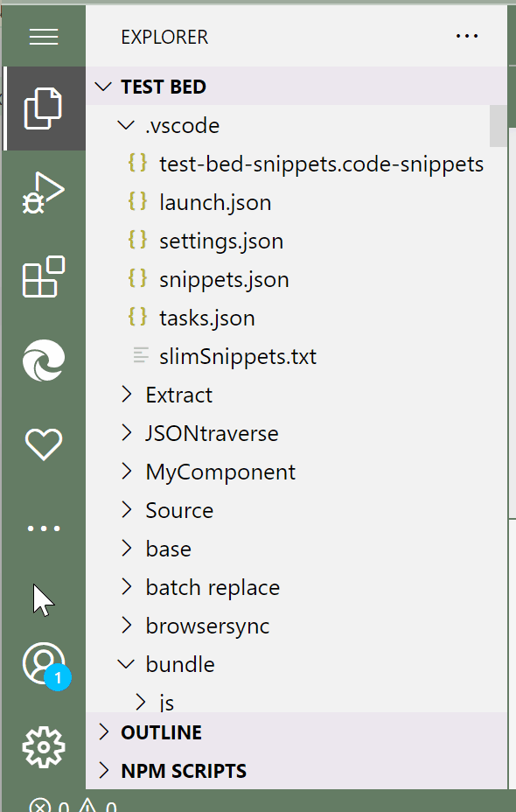Viewport: 516px width, 812px height.
Task: Open the Extensions view icon
Action: click(x=44, y=276)
